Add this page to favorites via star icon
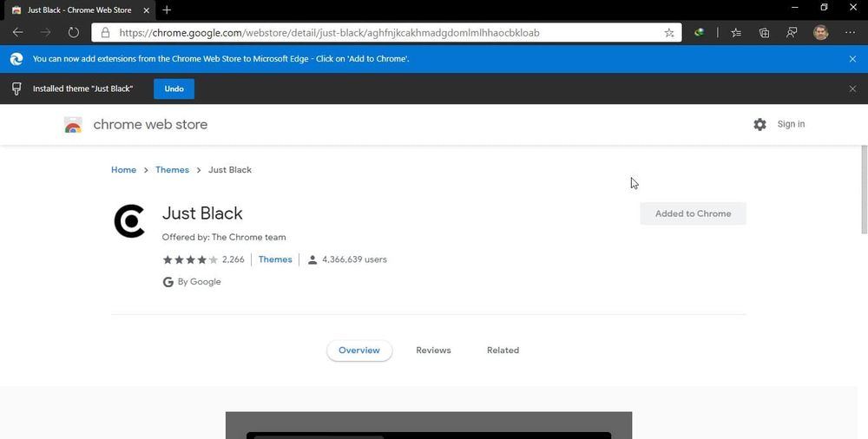 (x=668, y=33)
